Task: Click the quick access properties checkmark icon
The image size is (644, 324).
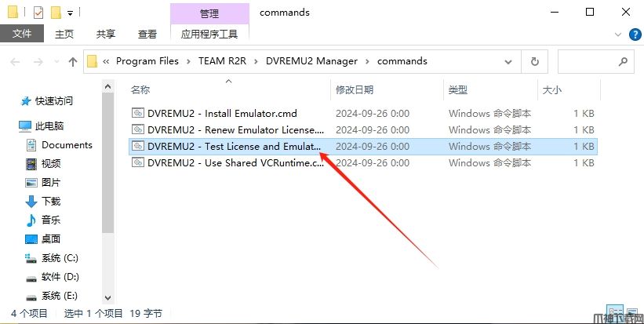Action: (38, 13)
